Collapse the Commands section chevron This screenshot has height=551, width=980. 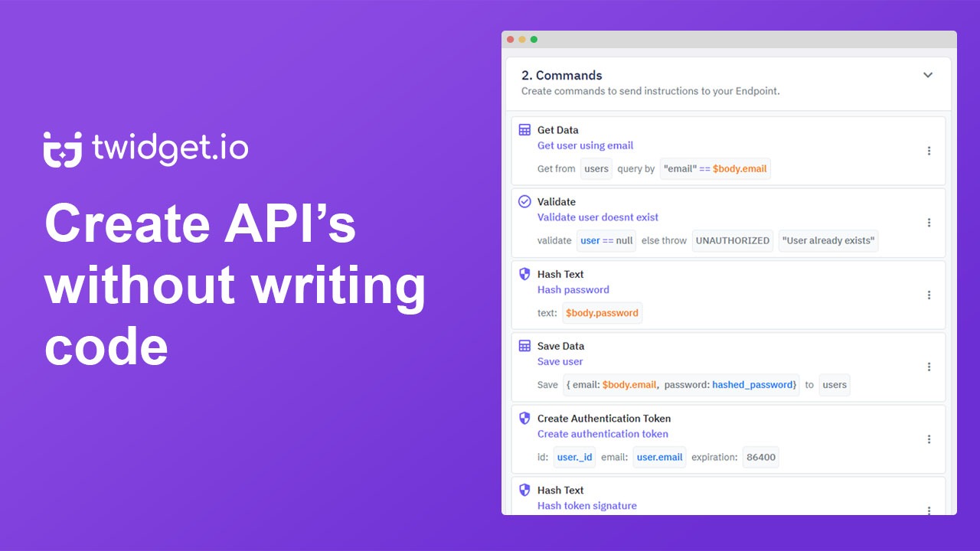click(x=928, y=75)
